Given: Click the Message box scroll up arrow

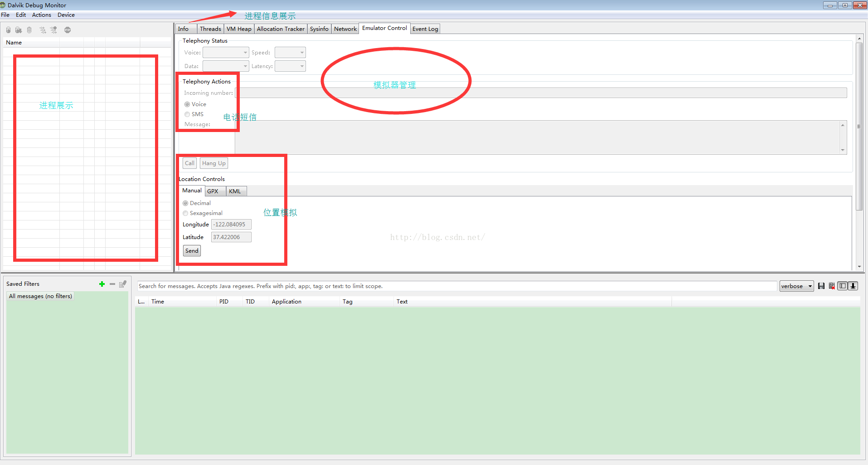Looking at the screenshot, I should (x=843, y=125).
